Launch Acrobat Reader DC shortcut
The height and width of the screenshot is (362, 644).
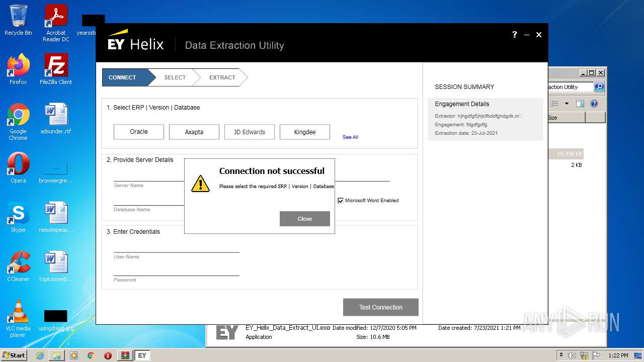pos(56,24)
